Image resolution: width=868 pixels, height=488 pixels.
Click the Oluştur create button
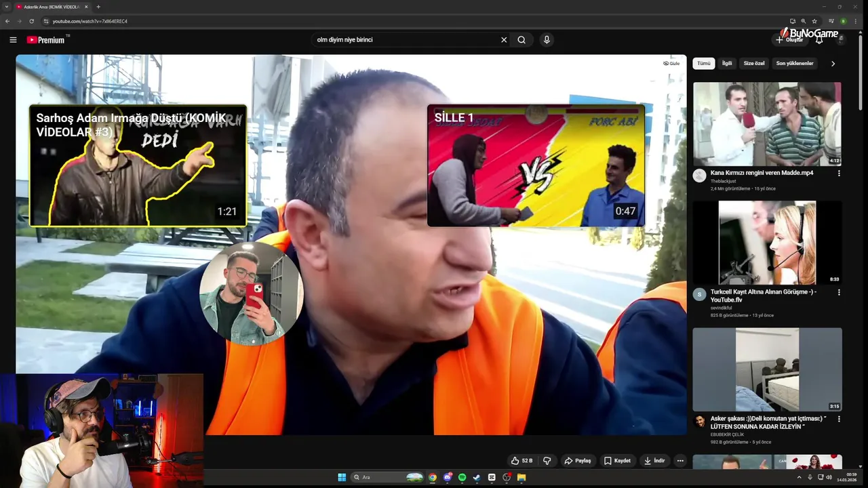pyautogui.click(x=790, y=40)
